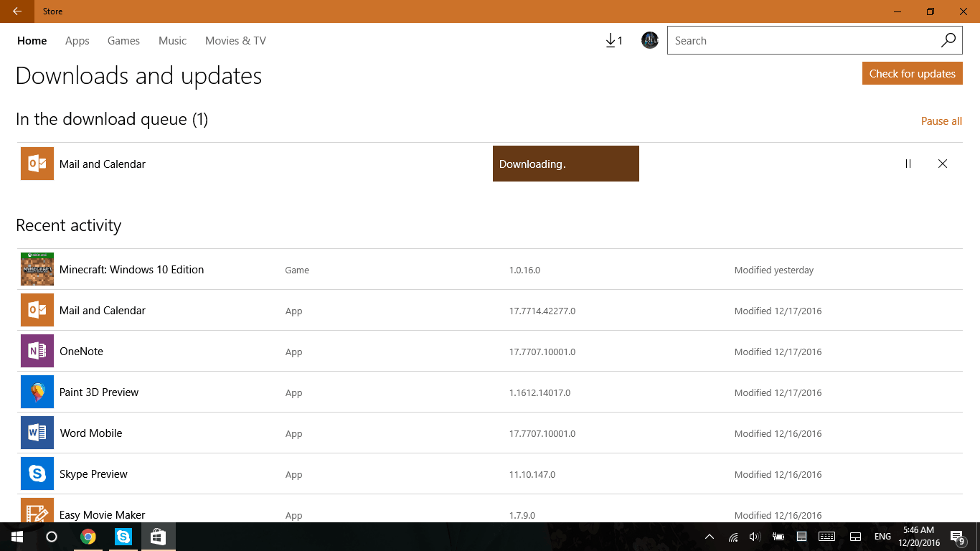980x551 pixels.
Task: Click the Pause all link
Action: pos(941,121)
